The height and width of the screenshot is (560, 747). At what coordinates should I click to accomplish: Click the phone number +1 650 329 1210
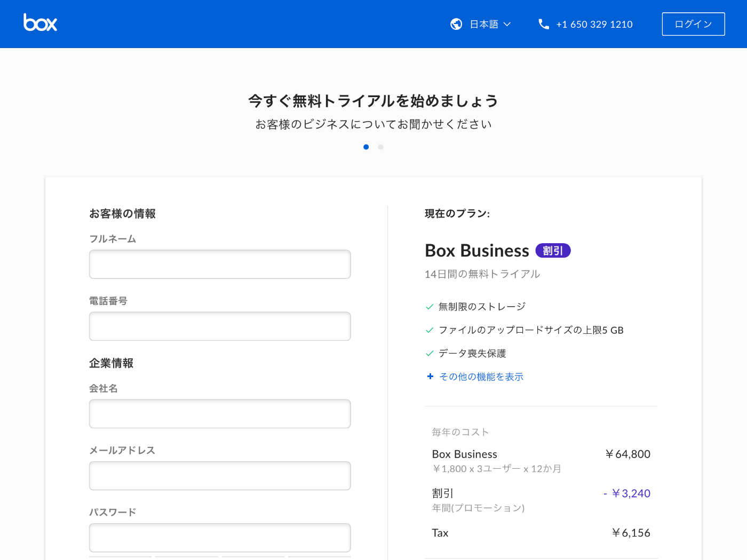pos(594,24)
